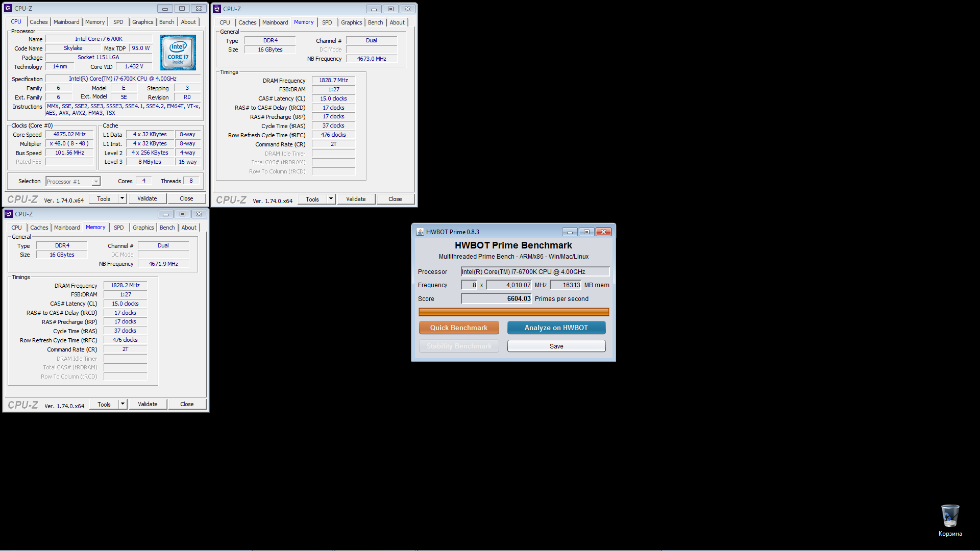Expand Tools dropdown arrow in bottom-left CPU-Z

pos(122,404)
